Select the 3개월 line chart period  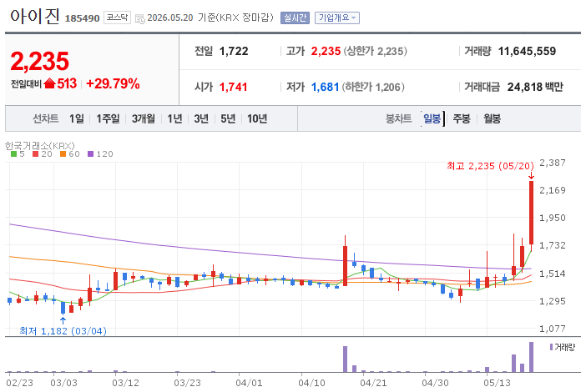tap(144, 118)
